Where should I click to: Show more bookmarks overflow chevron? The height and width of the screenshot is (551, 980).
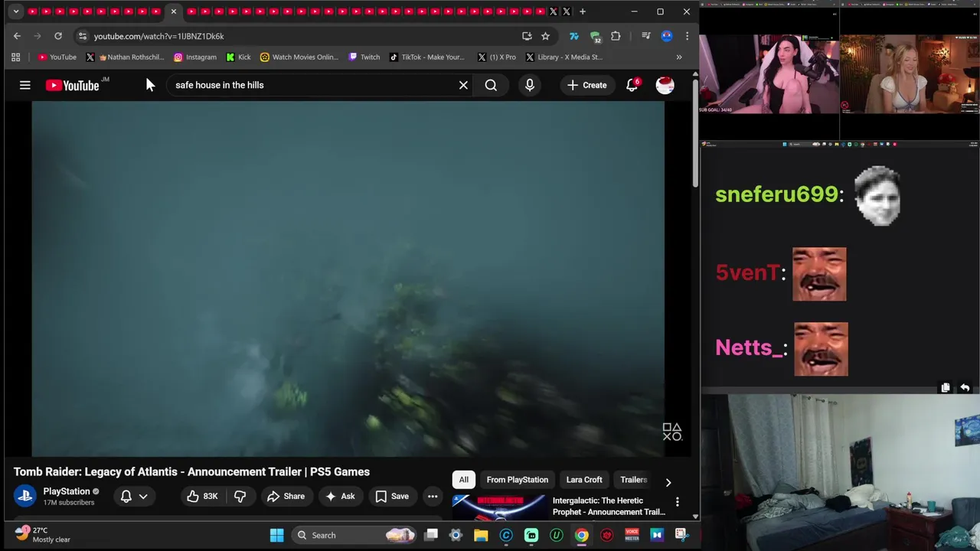678,57
